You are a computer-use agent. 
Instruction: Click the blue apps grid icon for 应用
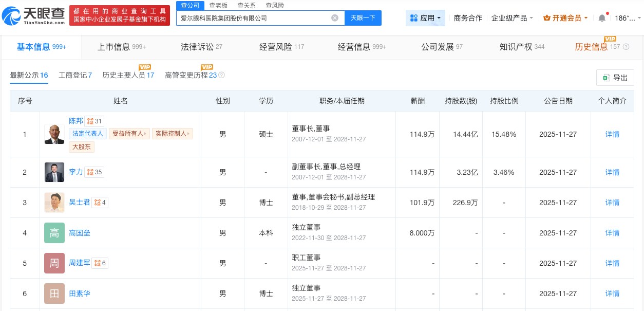click(414, 17)
